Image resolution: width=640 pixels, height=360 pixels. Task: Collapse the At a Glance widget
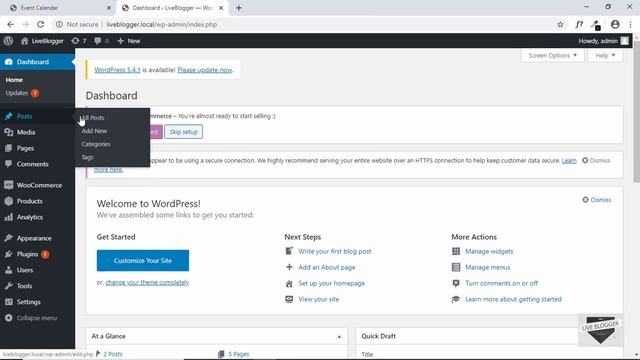339,336
